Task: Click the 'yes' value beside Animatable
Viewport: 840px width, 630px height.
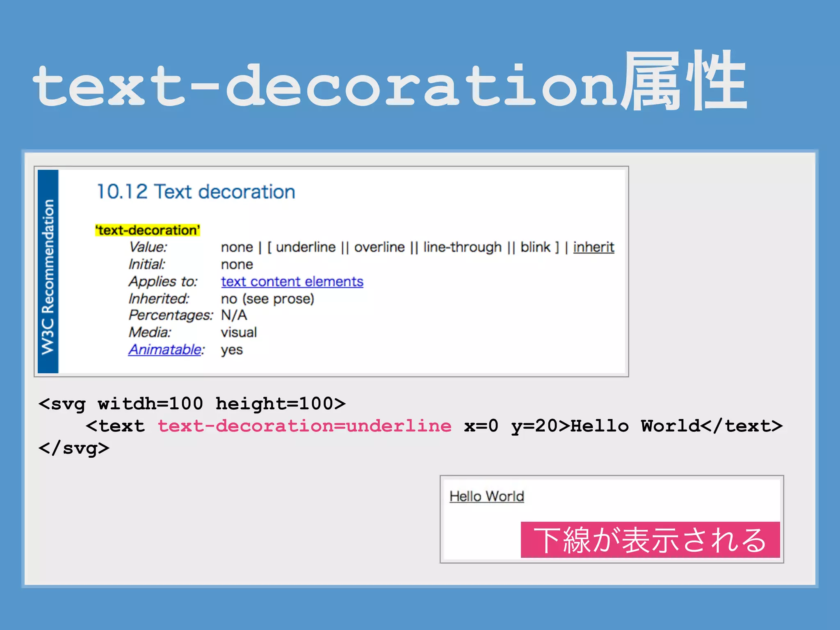Action: click(x=232, y=350)
